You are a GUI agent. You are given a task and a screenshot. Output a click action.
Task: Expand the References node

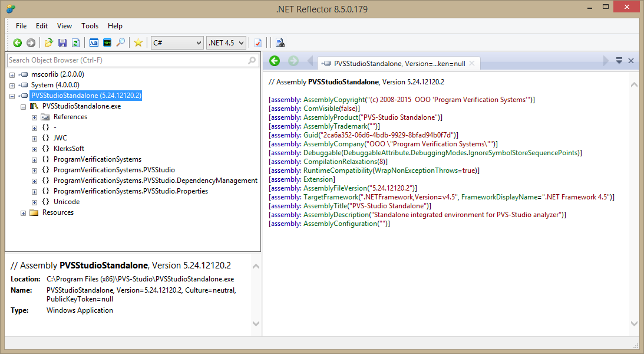pyautogui.click(x=34, y=117)
